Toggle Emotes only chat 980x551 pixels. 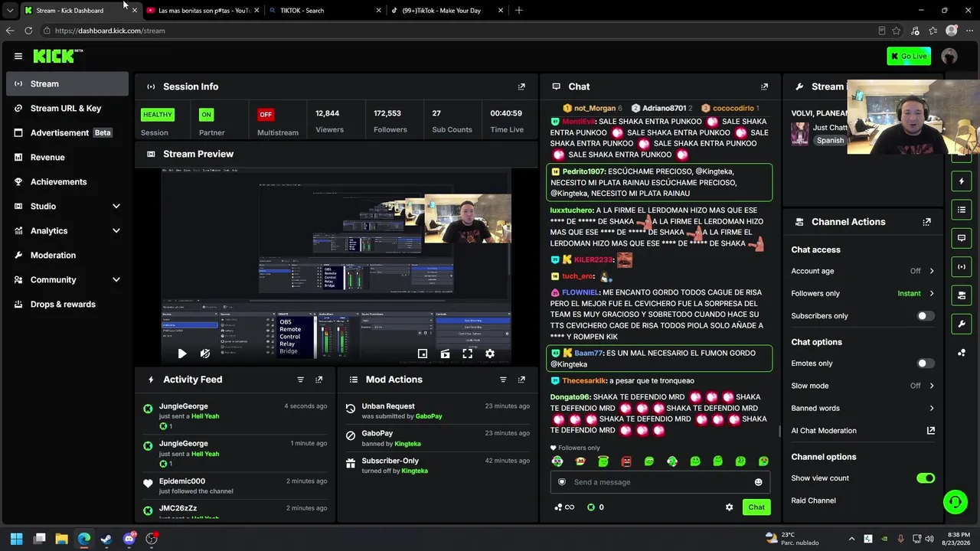[926, 364]
